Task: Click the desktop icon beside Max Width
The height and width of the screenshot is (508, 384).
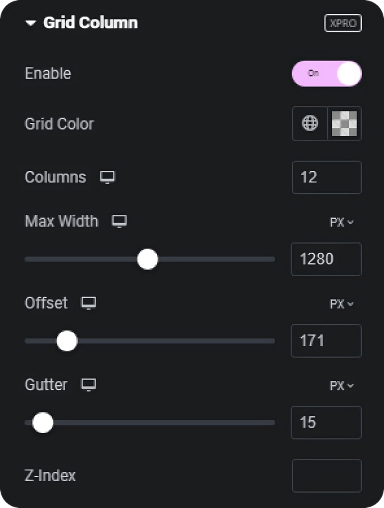Action: 119,221
